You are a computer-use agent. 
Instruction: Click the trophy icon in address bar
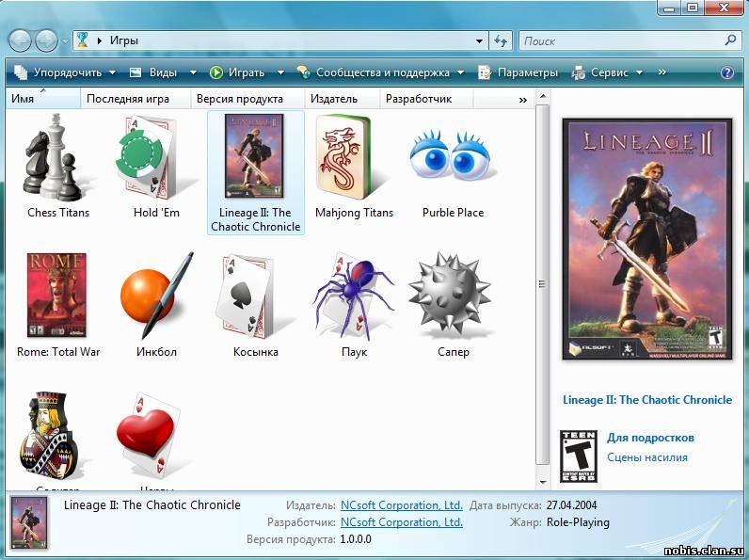(x=82, y=40)
